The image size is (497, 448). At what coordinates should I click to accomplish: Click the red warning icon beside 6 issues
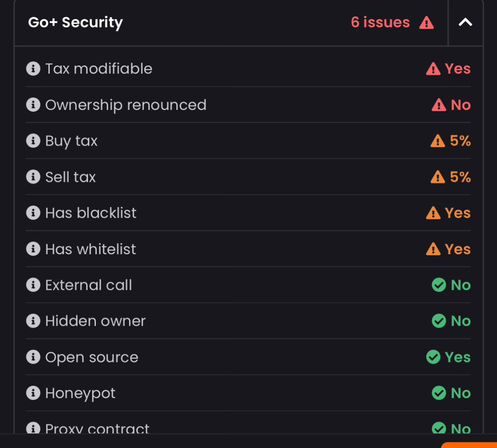pos(426,23)
